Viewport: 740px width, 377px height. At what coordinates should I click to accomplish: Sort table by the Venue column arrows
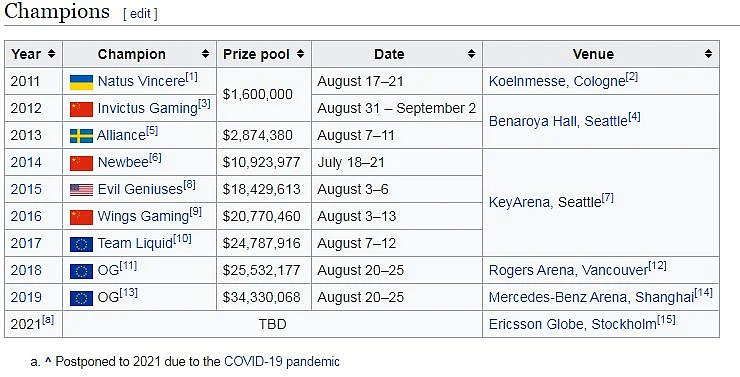pos(708,54)
